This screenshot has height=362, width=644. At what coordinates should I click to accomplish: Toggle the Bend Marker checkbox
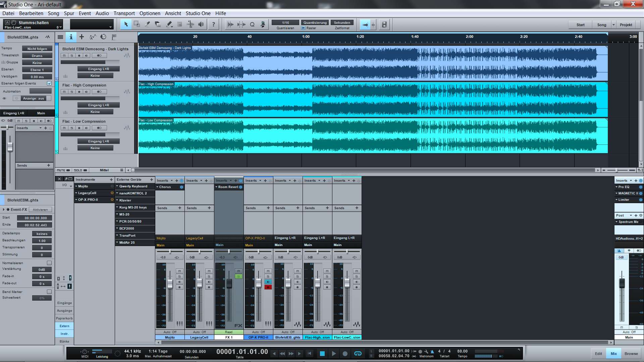coord(49,292)
